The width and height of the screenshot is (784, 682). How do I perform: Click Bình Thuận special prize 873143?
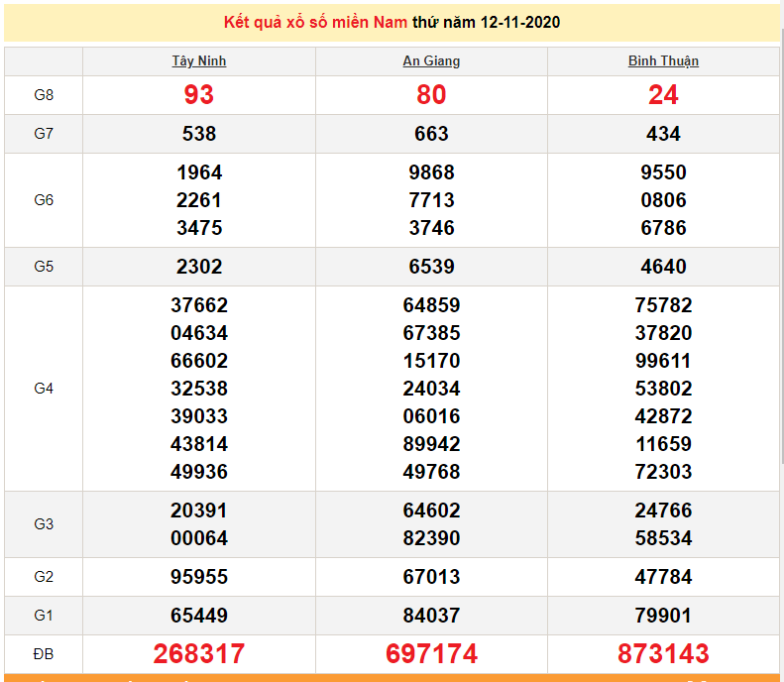pyautogui.click(x=663, y=654)
